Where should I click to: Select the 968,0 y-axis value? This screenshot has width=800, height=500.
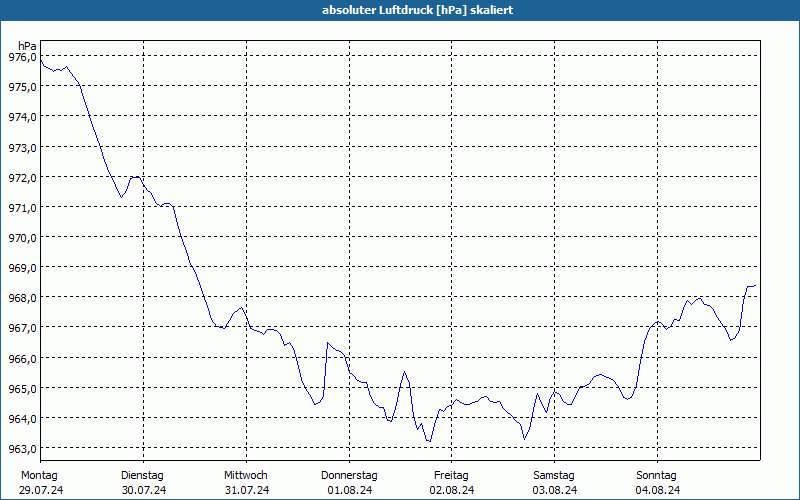[x=23, y=298]
